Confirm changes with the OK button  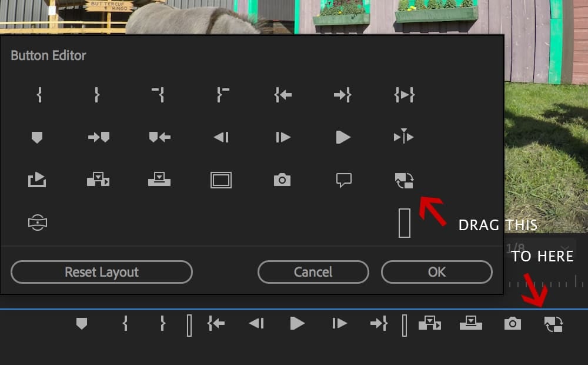click(437, 272)
